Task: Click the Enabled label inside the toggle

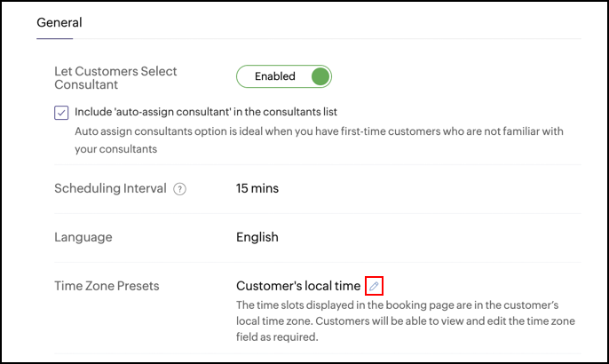Action: [275, 76]
